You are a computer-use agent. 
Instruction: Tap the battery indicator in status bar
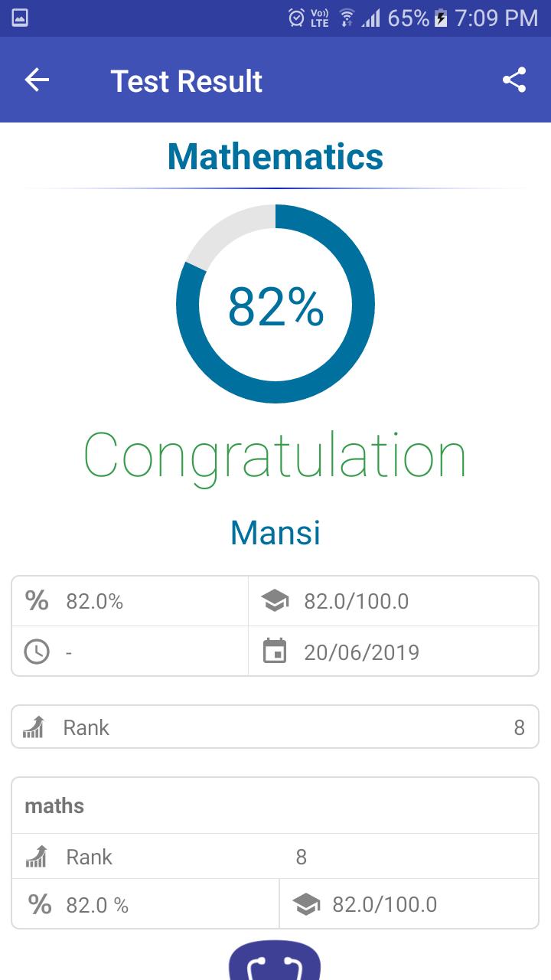[x=441, y=18]
